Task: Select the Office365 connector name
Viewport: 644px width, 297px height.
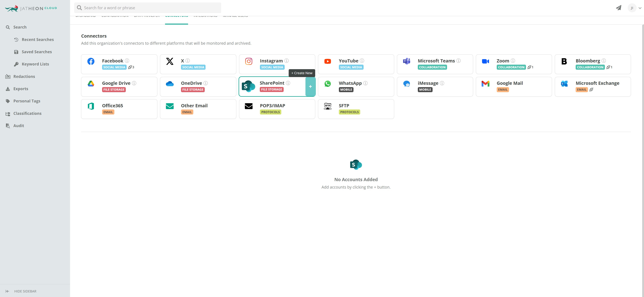Action: [113, 106]
